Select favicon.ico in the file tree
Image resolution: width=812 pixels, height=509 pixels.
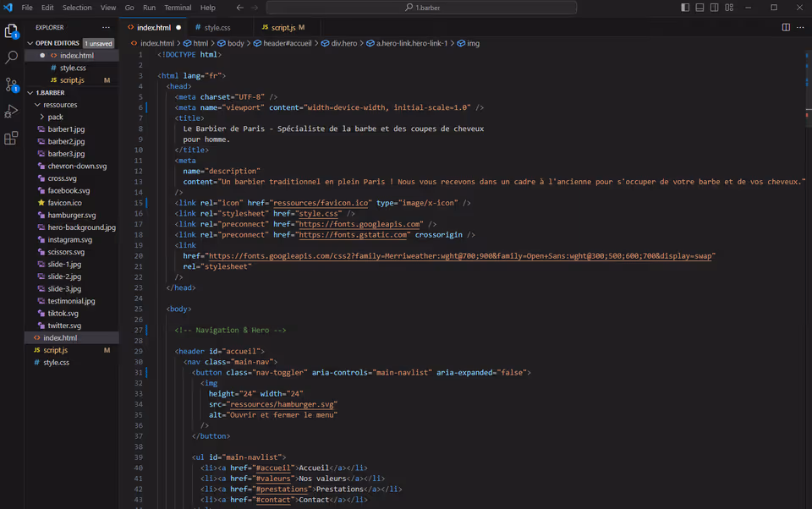[x=66, y=202]
